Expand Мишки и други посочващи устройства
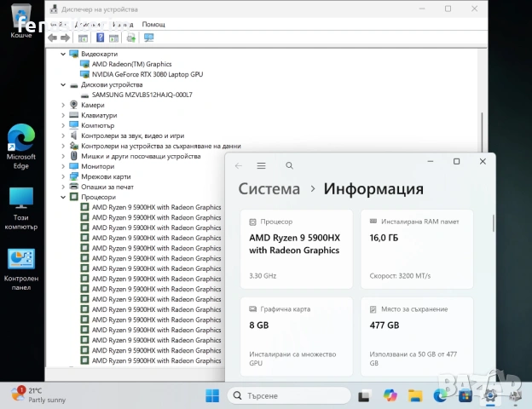Viewport: 532px width, 409px height. [x=63, y=156]
